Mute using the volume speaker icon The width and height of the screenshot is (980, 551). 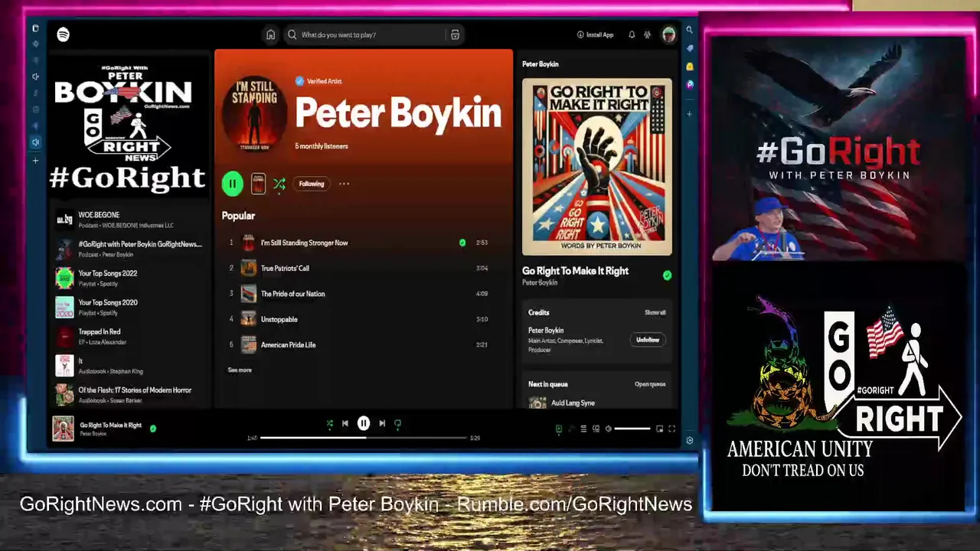609,429
